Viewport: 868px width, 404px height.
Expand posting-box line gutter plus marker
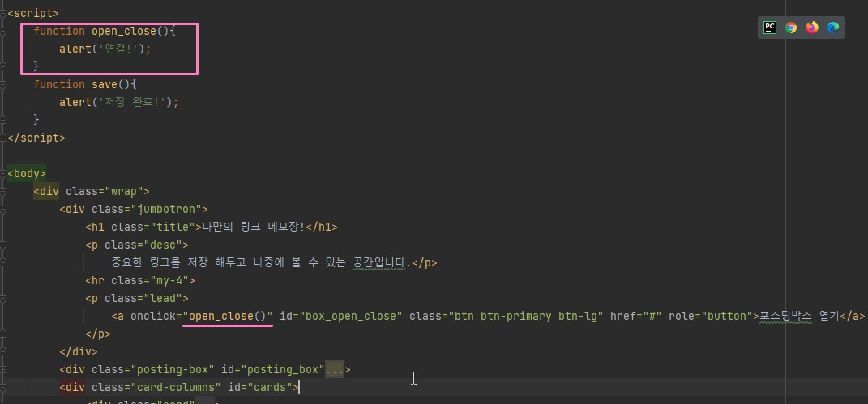pyautogui.click(x=2, y=369)
